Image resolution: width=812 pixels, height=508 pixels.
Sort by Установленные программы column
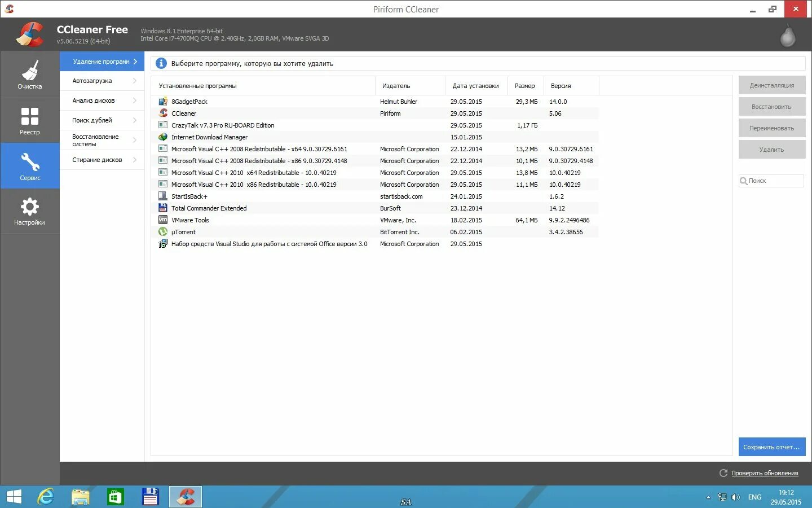pos(263,86)
